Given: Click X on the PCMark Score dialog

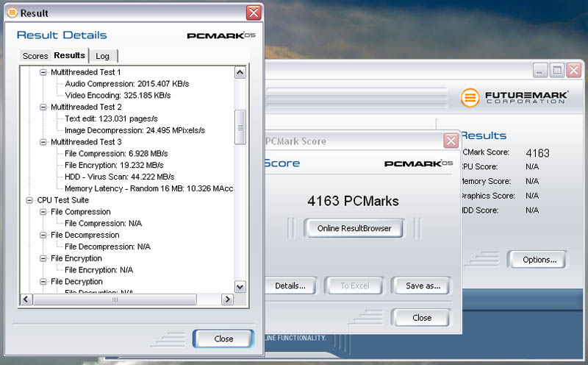Looking at the screenshot, I should 451,141.
